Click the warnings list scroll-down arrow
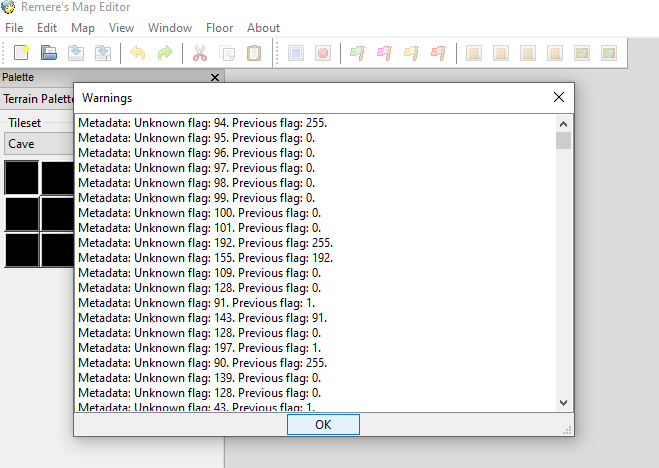659x468 pixels. (563, 402)
